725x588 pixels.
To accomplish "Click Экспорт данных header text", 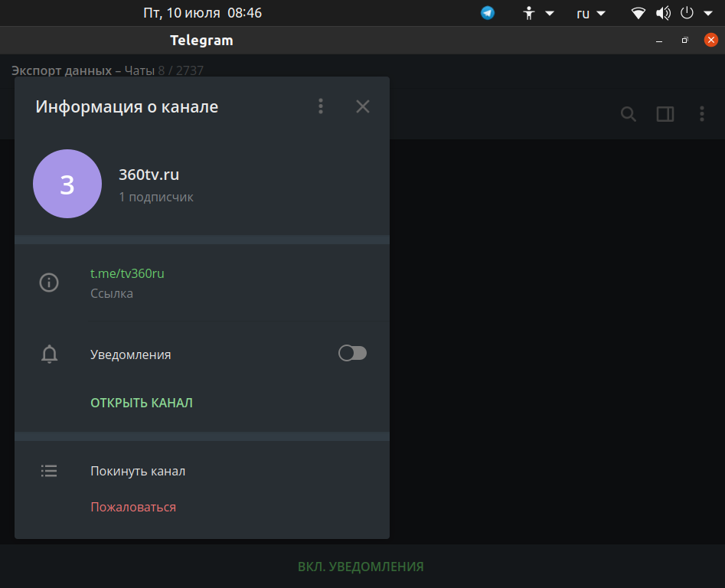I will (61, 70).
